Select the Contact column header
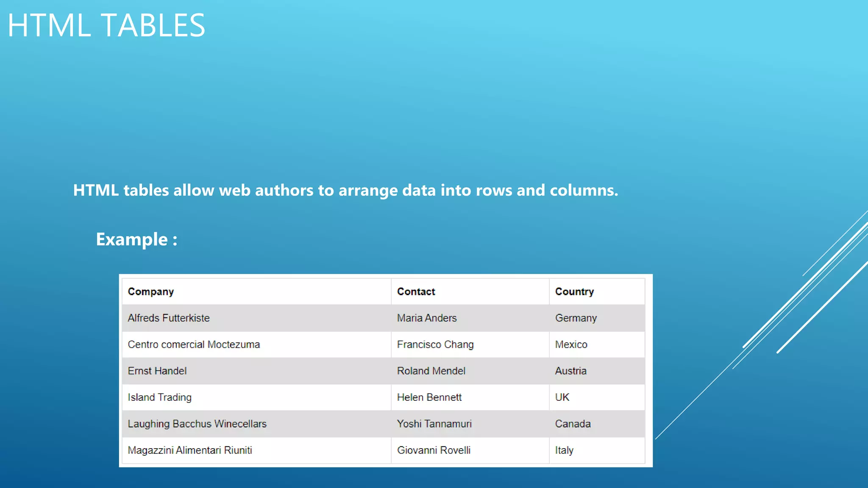 pyautogui.click(x=416, y=291)
